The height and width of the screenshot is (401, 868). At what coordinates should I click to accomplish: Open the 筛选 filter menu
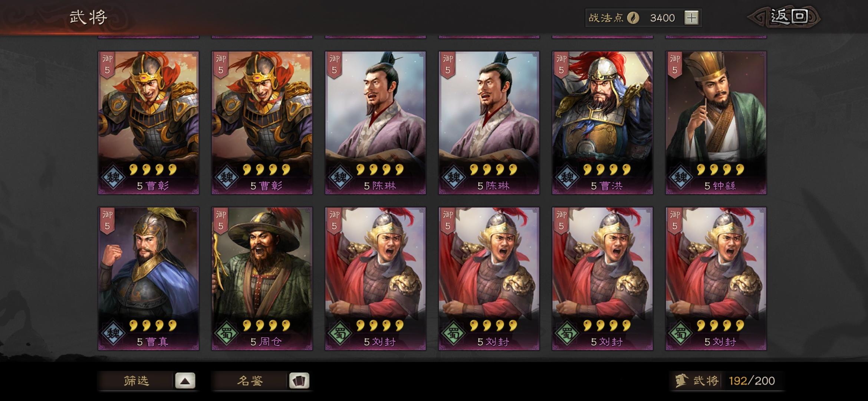[137, 381]
